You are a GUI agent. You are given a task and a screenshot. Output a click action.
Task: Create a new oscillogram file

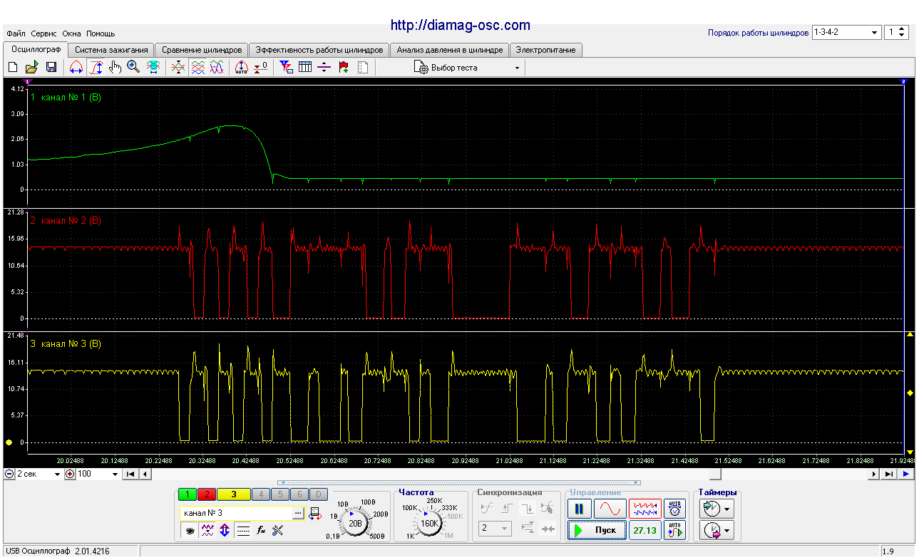(12, 68)
